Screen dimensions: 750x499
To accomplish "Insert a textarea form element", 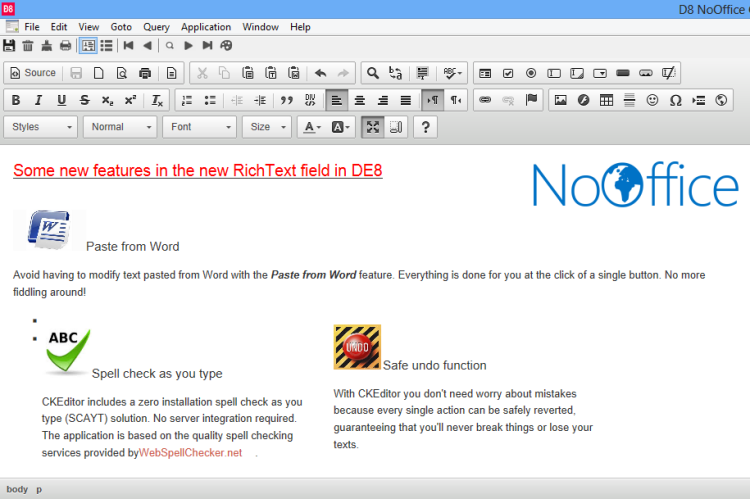I will (x=577, y=73).
